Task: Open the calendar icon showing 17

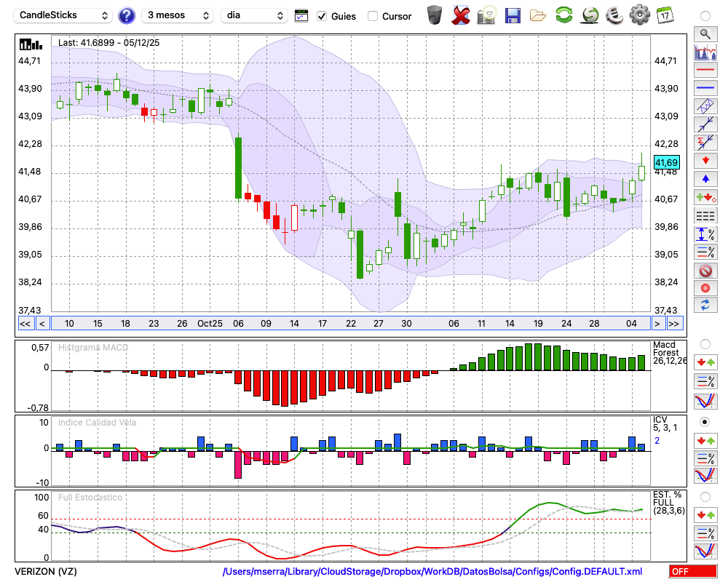Action: 664,15
